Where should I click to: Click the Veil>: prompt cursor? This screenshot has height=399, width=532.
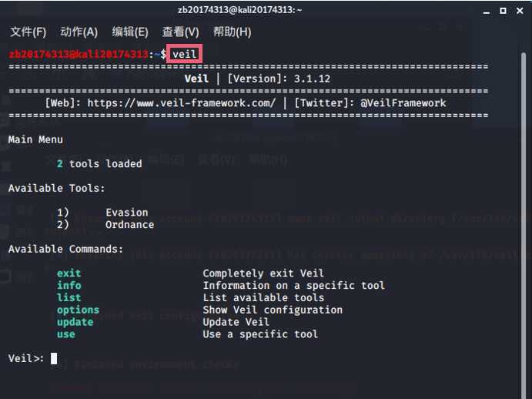54,358
